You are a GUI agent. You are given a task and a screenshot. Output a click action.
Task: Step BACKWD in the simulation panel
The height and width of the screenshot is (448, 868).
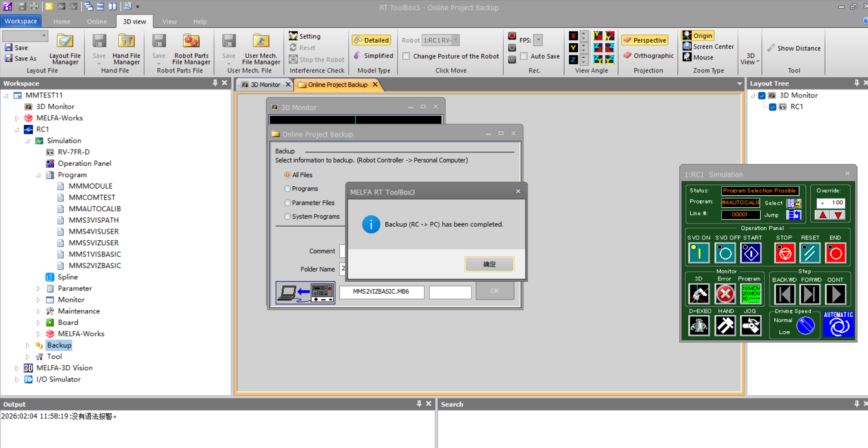click(x=784, y=294)
